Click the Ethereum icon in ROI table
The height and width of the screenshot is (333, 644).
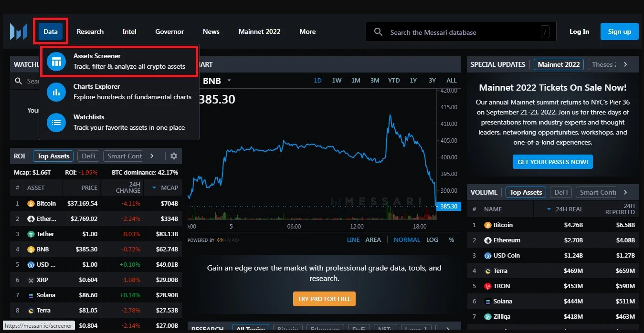31,219
